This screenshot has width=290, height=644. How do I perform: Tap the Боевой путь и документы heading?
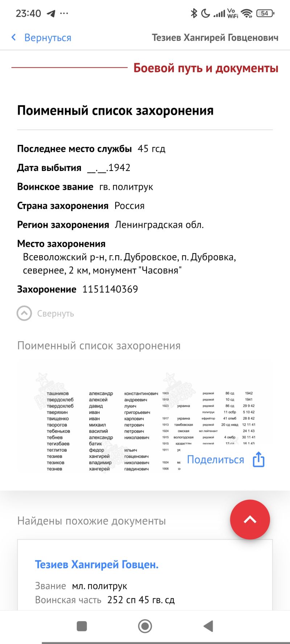pos(206,68)
